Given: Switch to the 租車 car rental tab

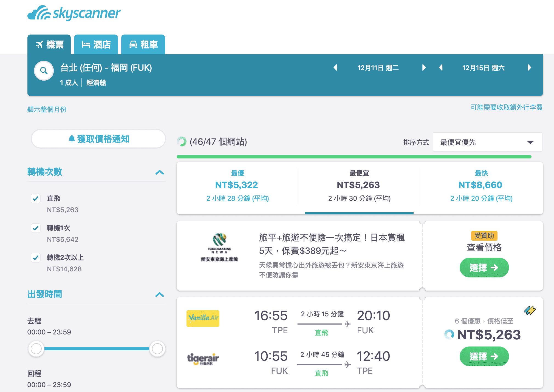Looking at the screenshot, I should (x=143, y=44).
